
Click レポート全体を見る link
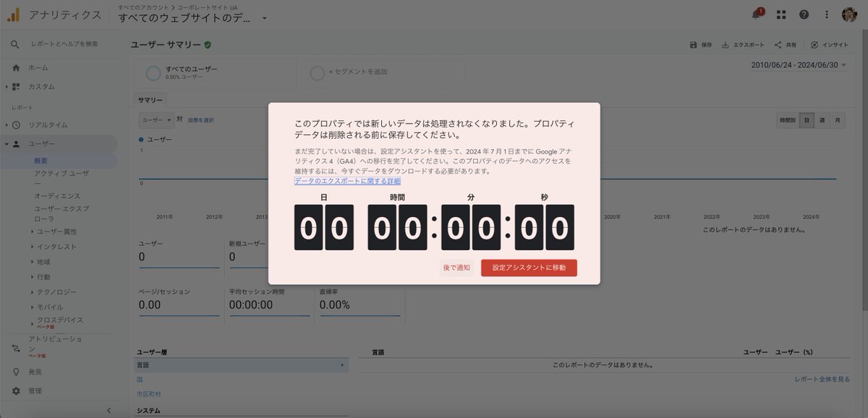(x=822, y=379)
